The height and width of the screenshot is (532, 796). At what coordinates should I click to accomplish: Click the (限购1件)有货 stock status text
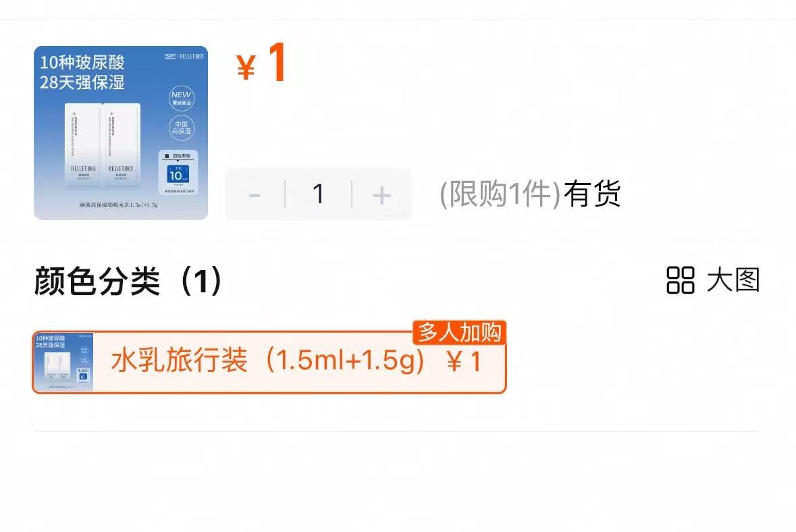[530, 194]
